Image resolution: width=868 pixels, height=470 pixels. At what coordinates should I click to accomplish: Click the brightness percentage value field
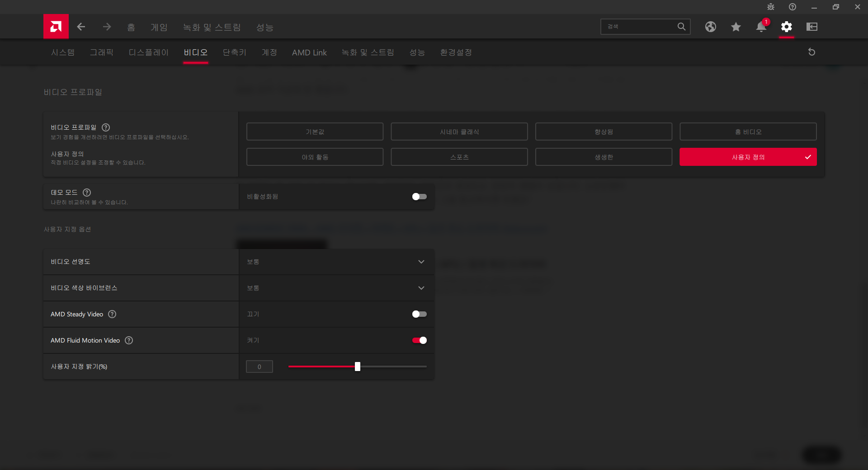259,367
